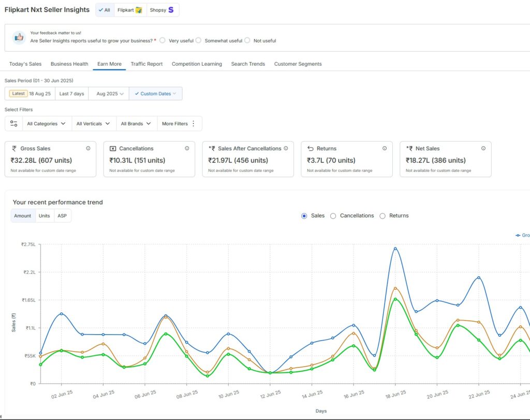The height and width of the screenshot is (420, 530).
Task: Choose the Cancellations chart radio button
Action: click(x=333, y=216)
